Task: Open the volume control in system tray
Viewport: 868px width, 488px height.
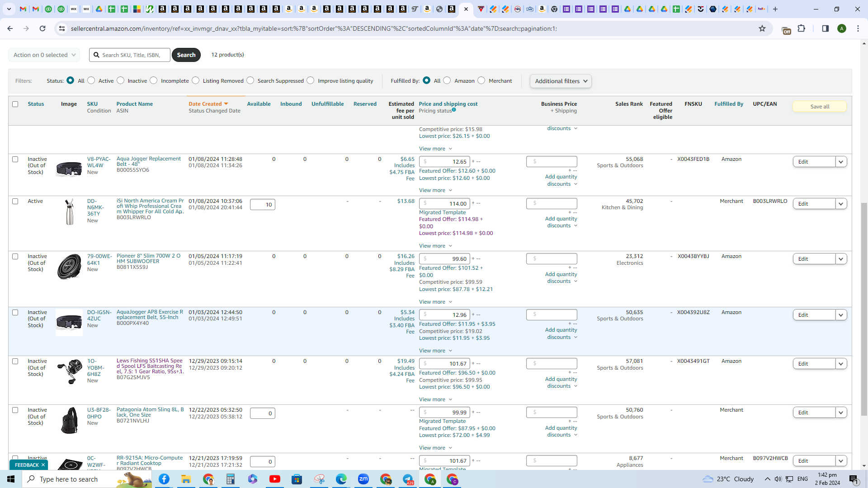Action: (778, 479)
